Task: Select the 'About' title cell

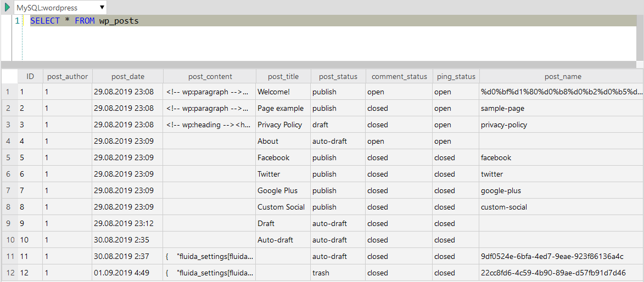Action: pos(283,141)
